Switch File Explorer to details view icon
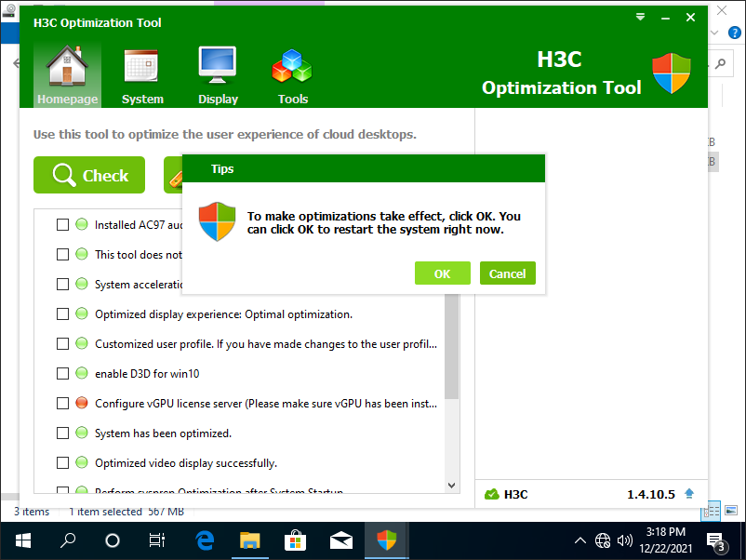This screenshot has height=560, width=746. pos(712,511)
